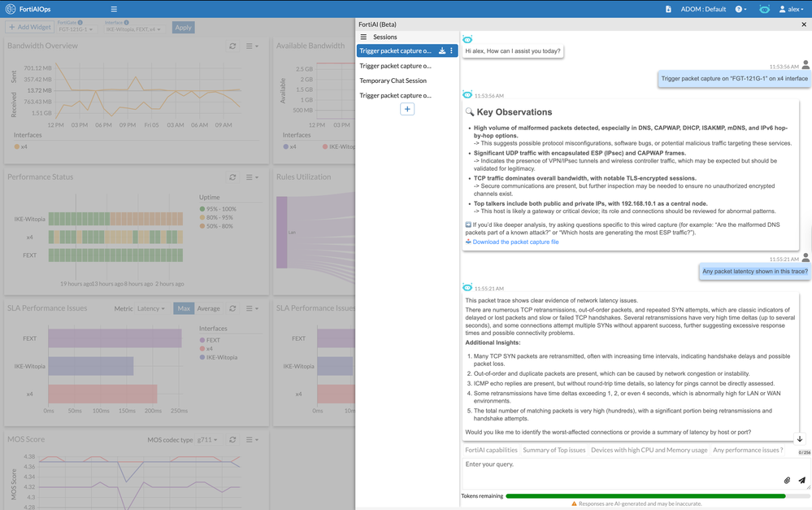Screen dimensions: 812x510
Task: Select the second Trigger packet capture session
Action: (396, 66)
